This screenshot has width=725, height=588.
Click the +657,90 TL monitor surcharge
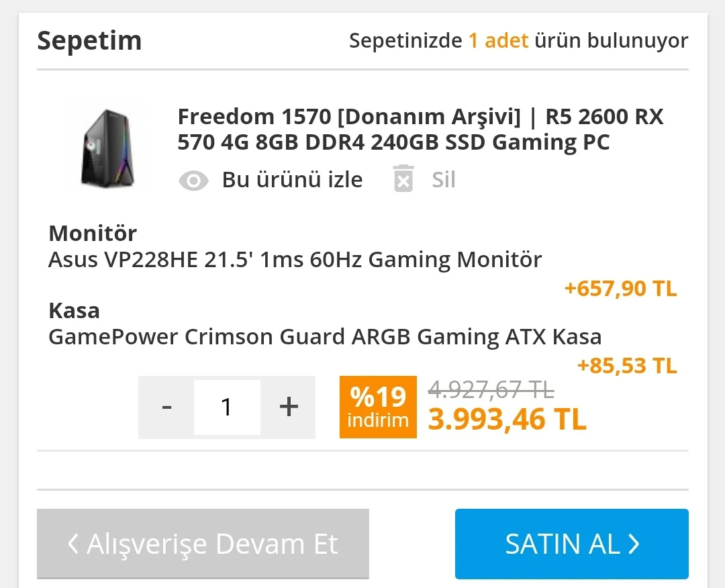coord(620,289)
